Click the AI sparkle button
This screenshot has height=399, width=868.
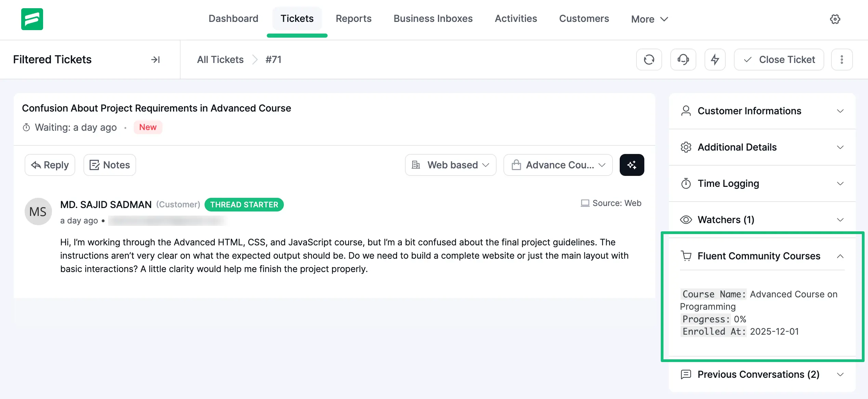click(632, 165)
